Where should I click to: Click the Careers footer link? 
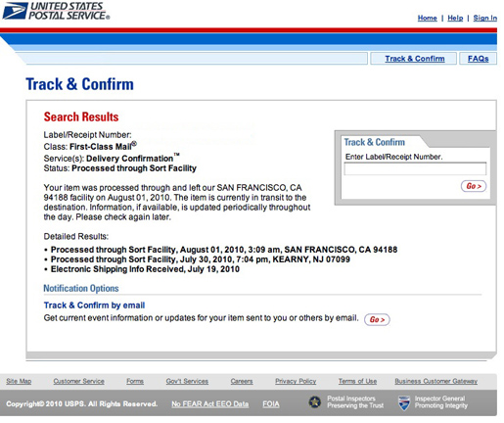pos(242,381)
